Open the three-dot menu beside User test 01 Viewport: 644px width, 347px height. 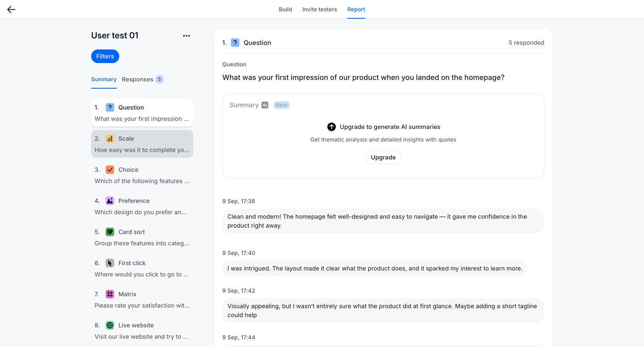(x=187, y=36)
